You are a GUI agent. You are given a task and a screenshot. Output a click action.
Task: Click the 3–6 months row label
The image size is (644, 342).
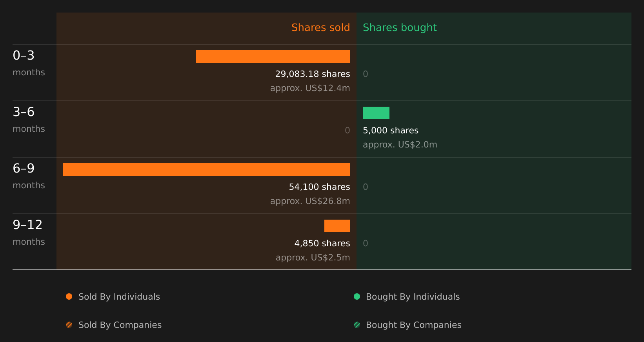tap(29, 120)
